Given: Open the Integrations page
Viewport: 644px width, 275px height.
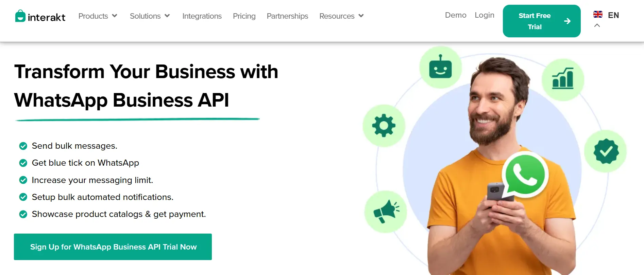Looking at the screenshot, I should [202, 16].
